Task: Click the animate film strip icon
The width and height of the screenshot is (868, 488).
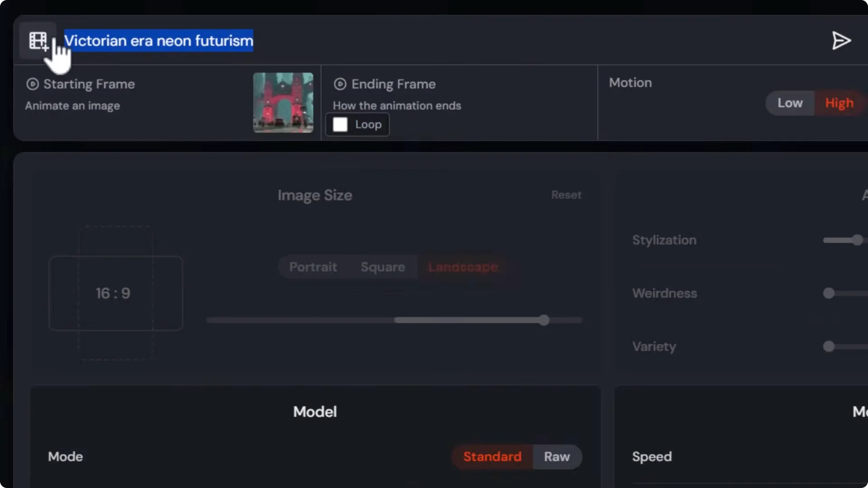Action: click(x=38, y=41)
